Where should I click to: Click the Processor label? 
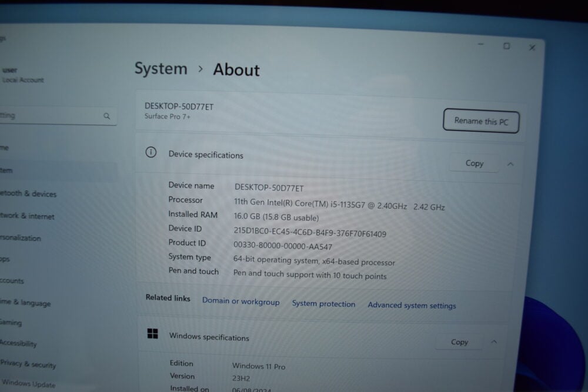point(185,200)
